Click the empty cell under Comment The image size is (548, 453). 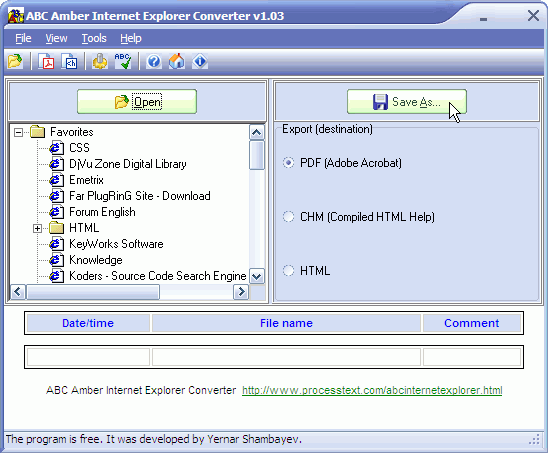(472, 357)
